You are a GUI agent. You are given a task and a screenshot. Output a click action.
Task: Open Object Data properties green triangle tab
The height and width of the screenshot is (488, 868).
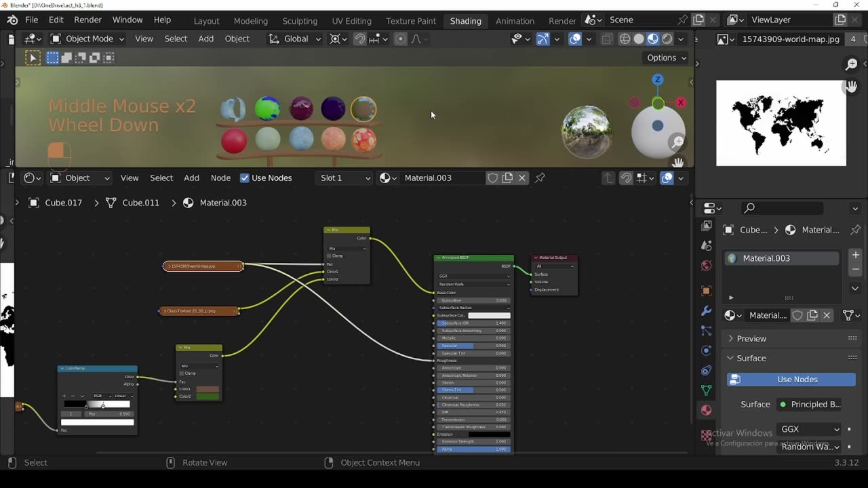click(707, 390)
